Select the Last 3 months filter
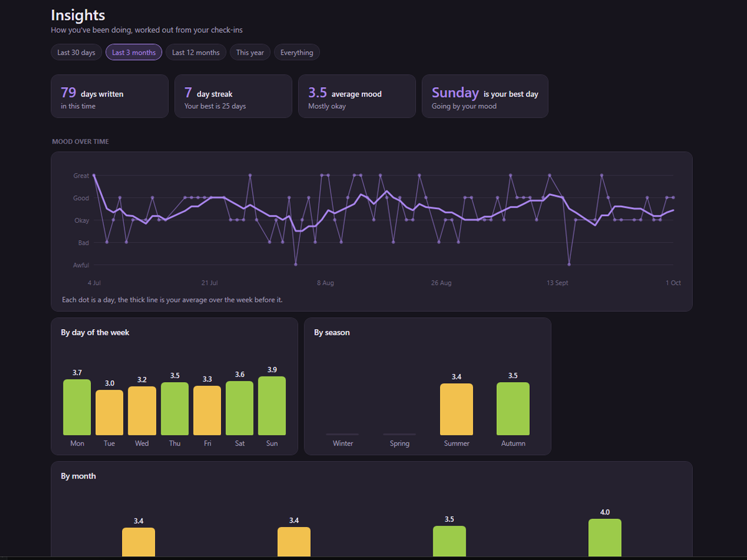The height and width of the screenshot is (560, 747). coord(134,52)
